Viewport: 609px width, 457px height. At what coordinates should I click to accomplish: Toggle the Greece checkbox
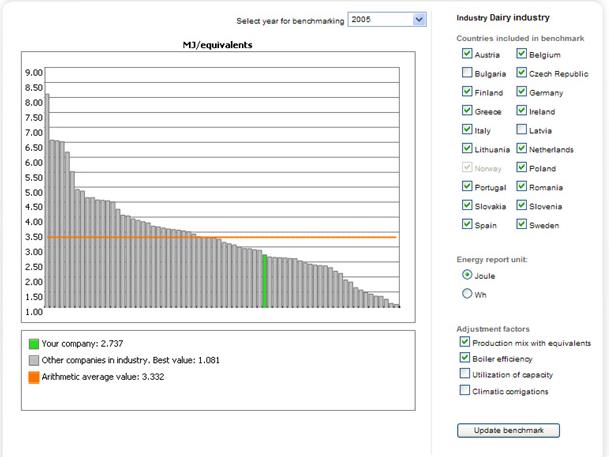[x=467, y=110]
